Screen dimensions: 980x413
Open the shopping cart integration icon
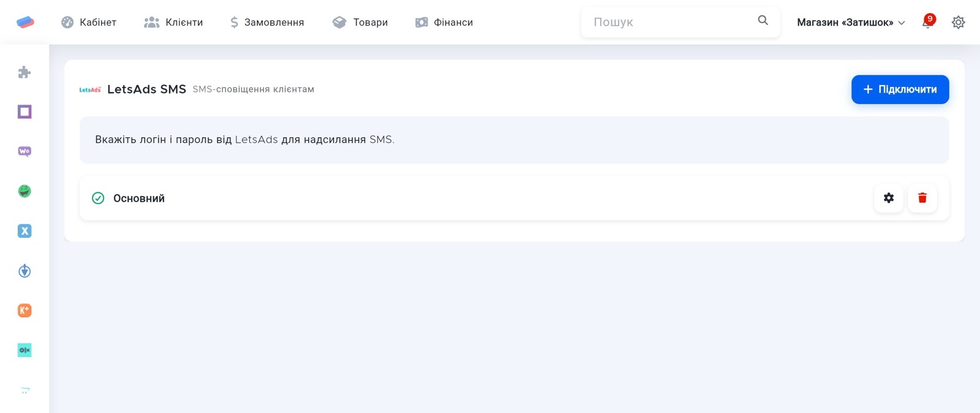(x=24, y=390)
